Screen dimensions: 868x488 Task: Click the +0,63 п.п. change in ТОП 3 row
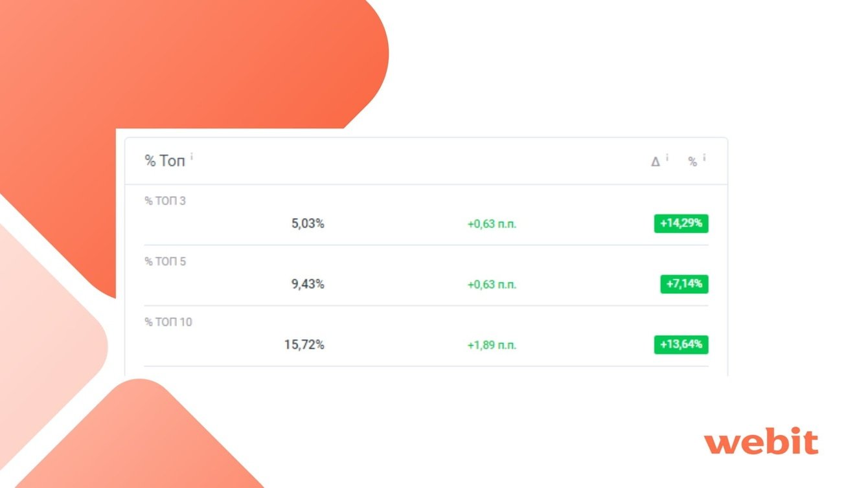492,225
